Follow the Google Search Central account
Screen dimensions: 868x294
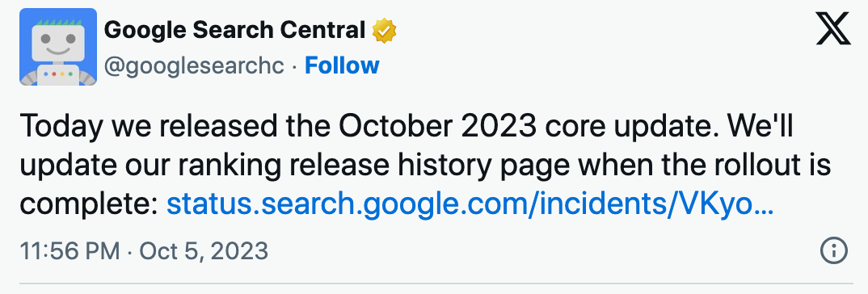click(342, 66)
